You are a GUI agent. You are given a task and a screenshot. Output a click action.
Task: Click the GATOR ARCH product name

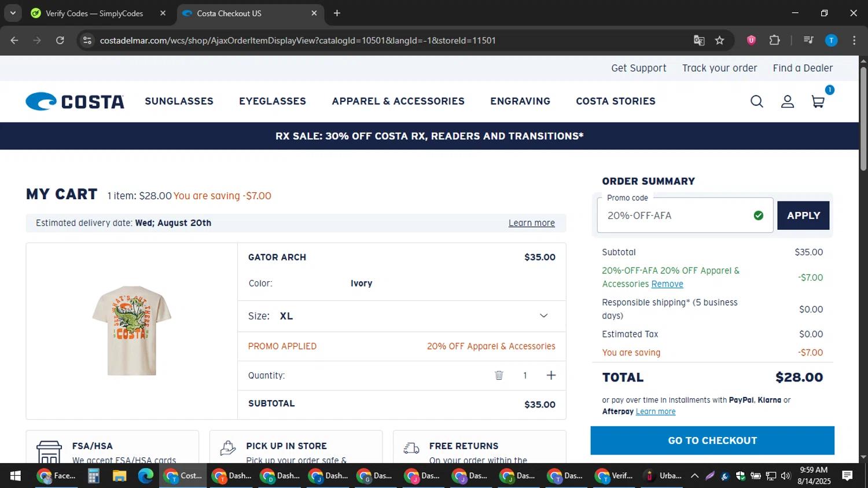pos(277,257)
